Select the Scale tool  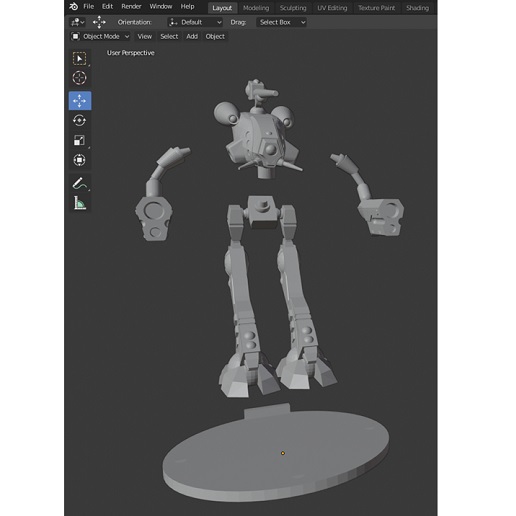79,140
